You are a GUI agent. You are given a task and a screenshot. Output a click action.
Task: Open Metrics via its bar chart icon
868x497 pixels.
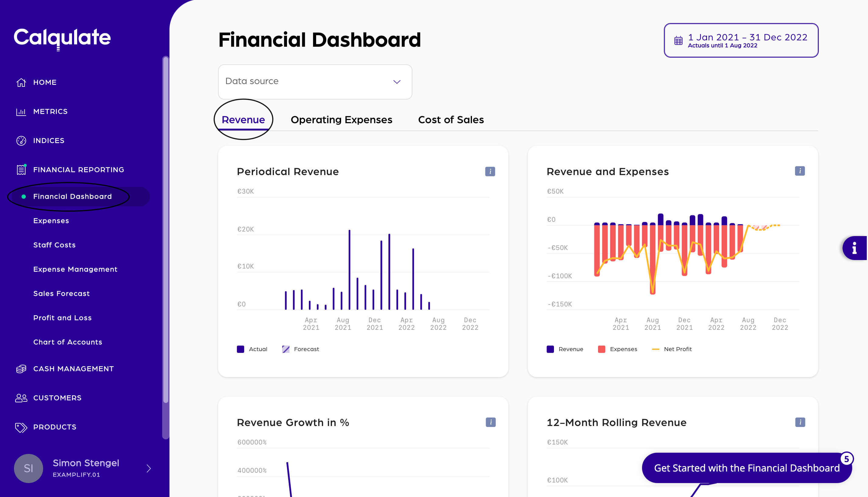21,112
